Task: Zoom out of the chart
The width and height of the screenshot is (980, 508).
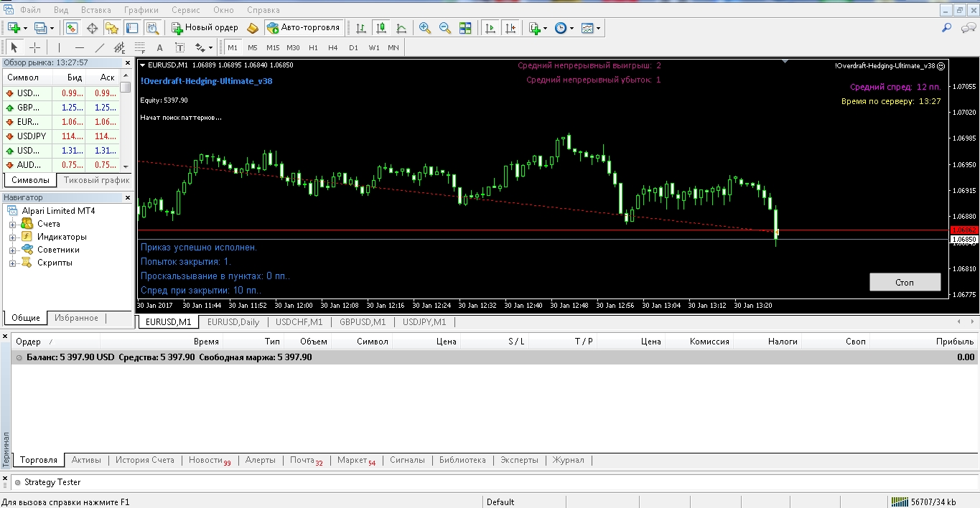Action: [445, 28]
